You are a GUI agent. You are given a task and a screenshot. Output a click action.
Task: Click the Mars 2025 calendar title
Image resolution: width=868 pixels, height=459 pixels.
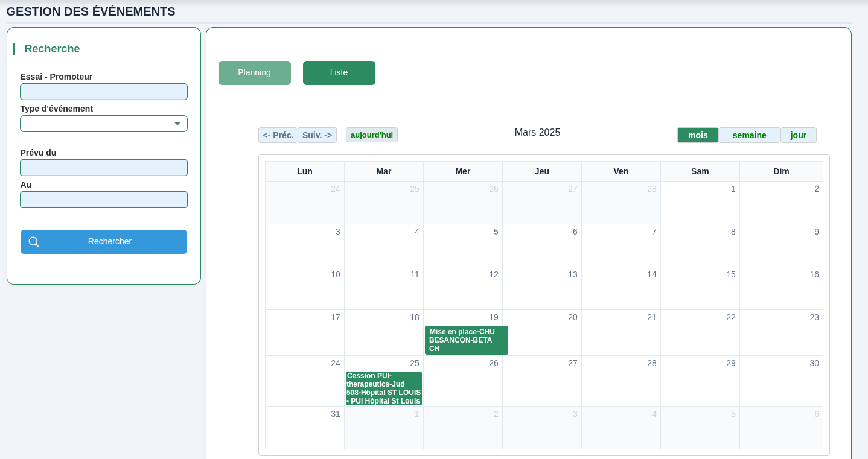point(537,132)
